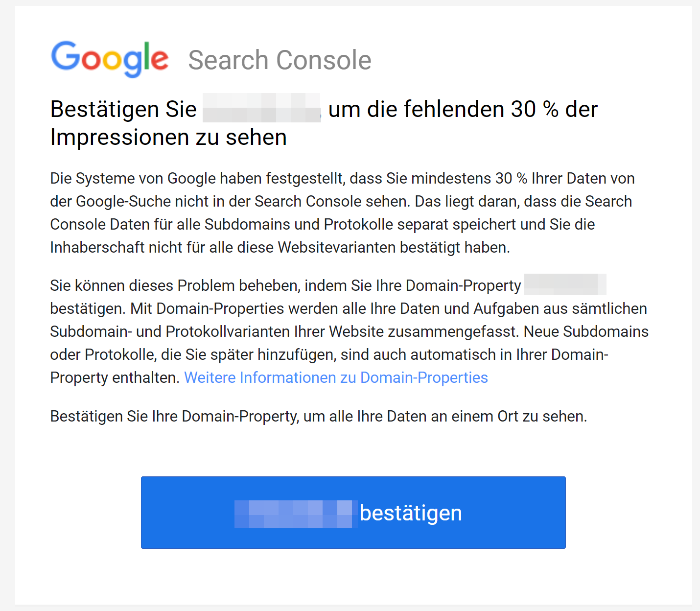
Task: Click the 'Search Console' label next to the logo
Action: [x=280, y=59]
